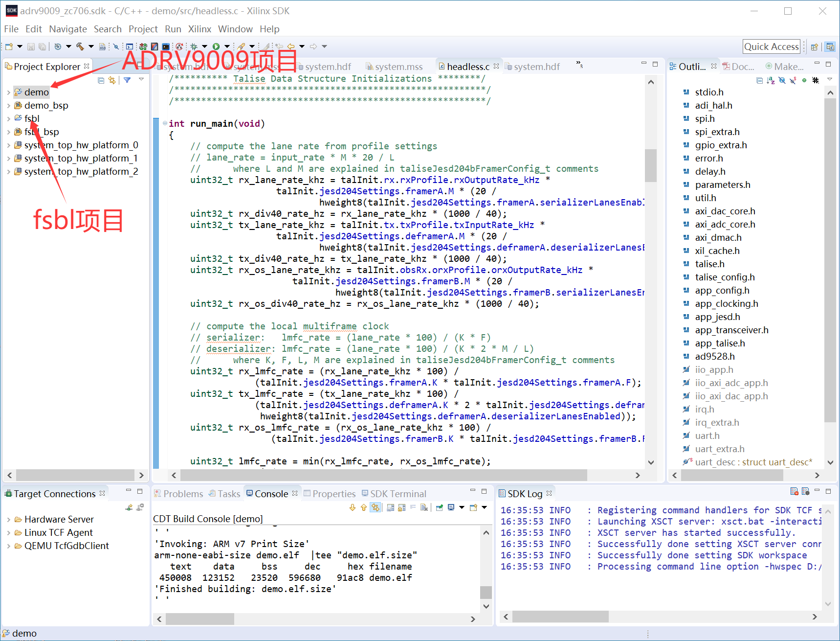
Task: Expand Hardware Server connection
Action: click(9, 519)
